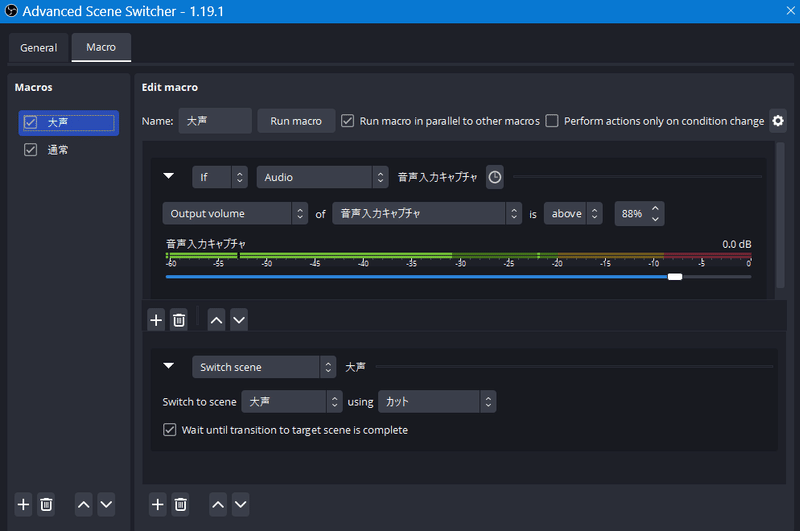Click the Macros panel heading
This screenshot has height=531, width=800.
(33, 87)
